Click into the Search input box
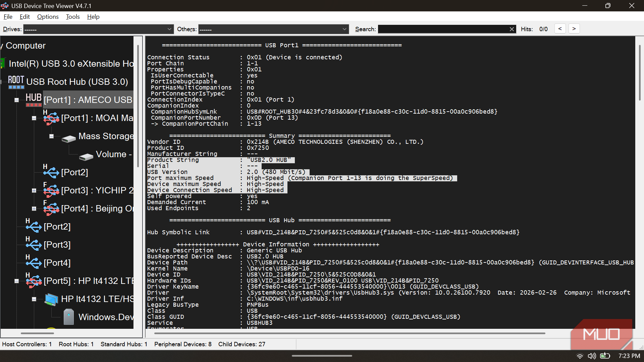This screenshot has width=644, height=362. click(443, 29)
